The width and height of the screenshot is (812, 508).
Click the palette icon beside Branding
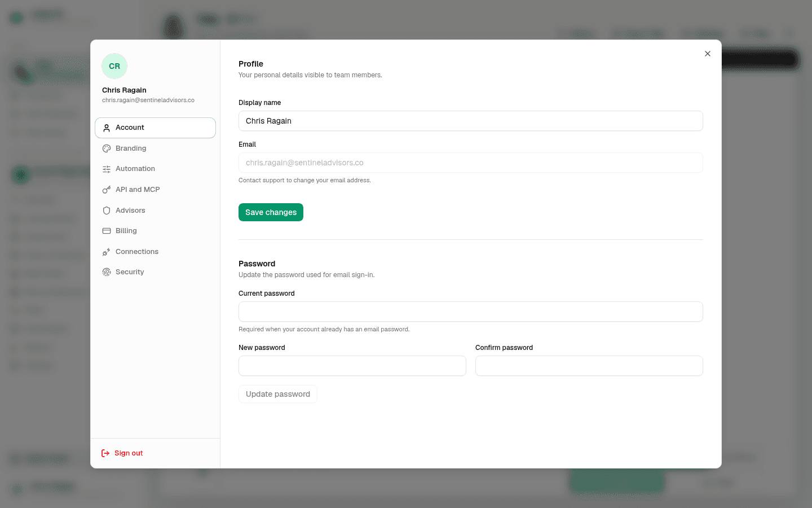[x=107, y=148]
